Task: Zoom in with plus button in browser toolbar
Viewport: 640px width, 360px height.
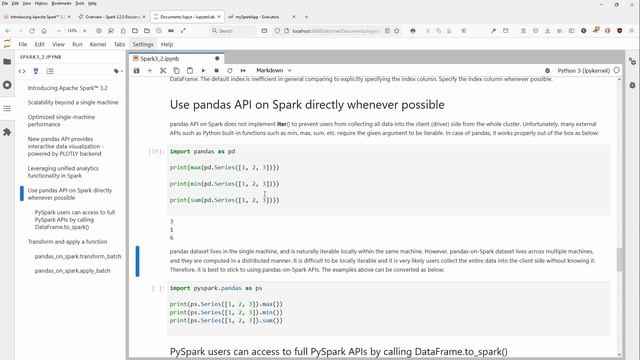Action: coord(84,31)
